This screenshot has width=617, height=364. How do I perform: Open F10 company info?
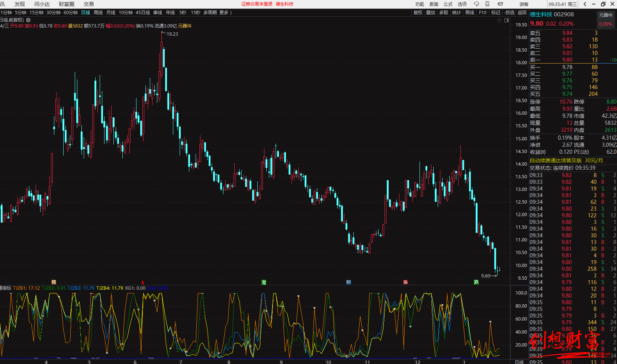pos(483,13)
